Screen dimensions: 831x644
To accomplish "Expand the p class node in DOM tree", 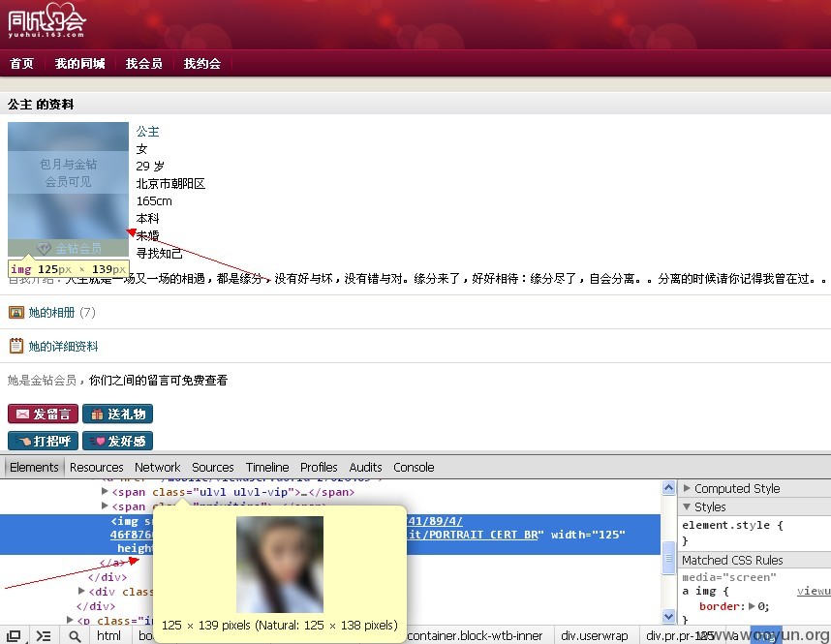I will (x=70, y=620).
